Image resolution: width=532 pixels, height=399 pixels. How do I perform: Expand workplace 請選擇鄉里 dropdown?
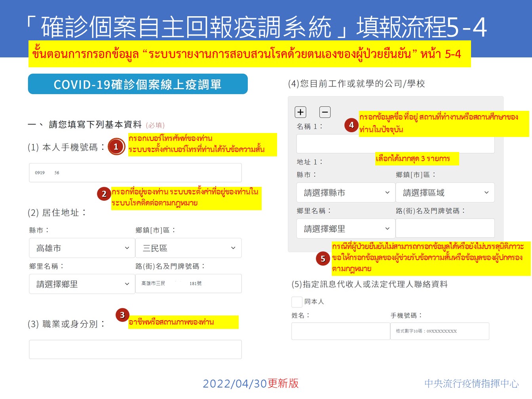(346, 229)
